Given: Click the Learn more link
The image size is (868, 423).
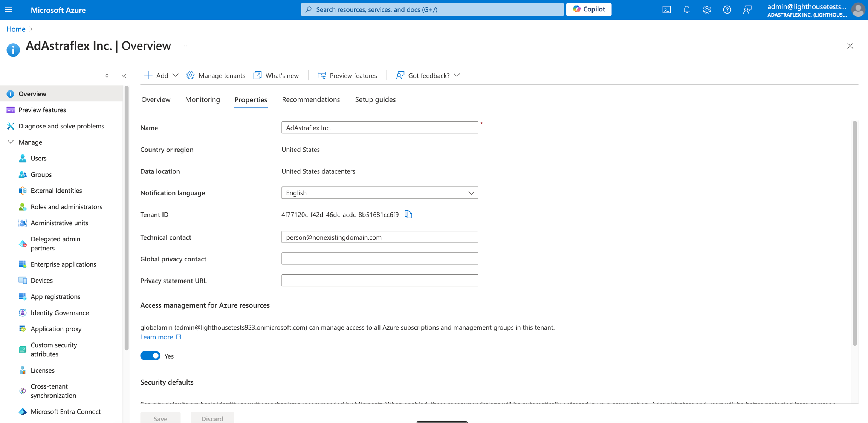Looking at the screenshot, I should click(157, 337).
